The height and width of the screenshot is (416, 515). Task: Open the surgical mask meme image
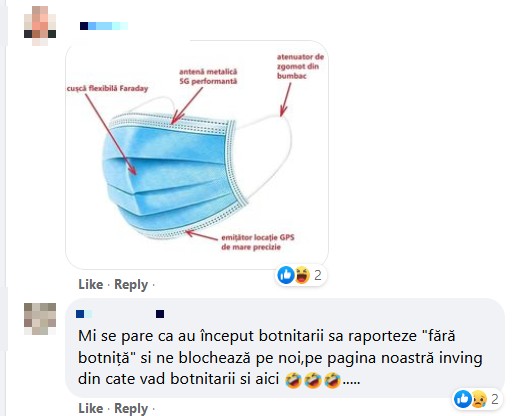(197, 155)
